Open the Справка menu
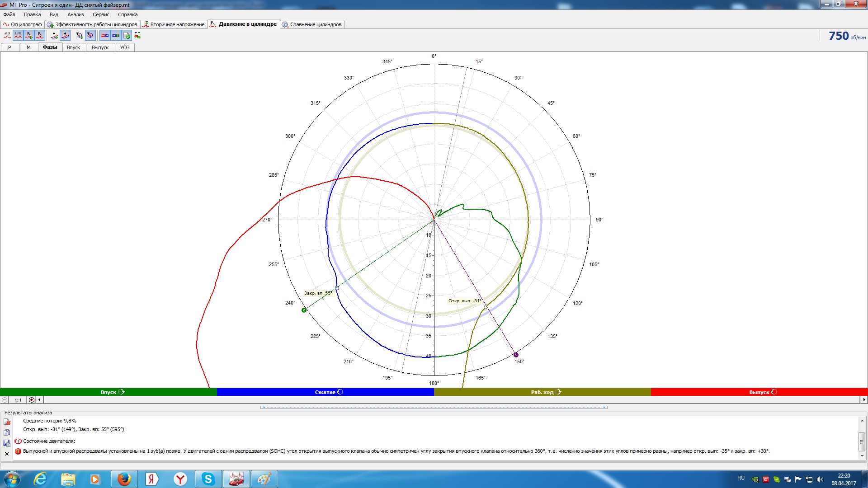This screenshot has width=868, height=488. pos(127,14)
